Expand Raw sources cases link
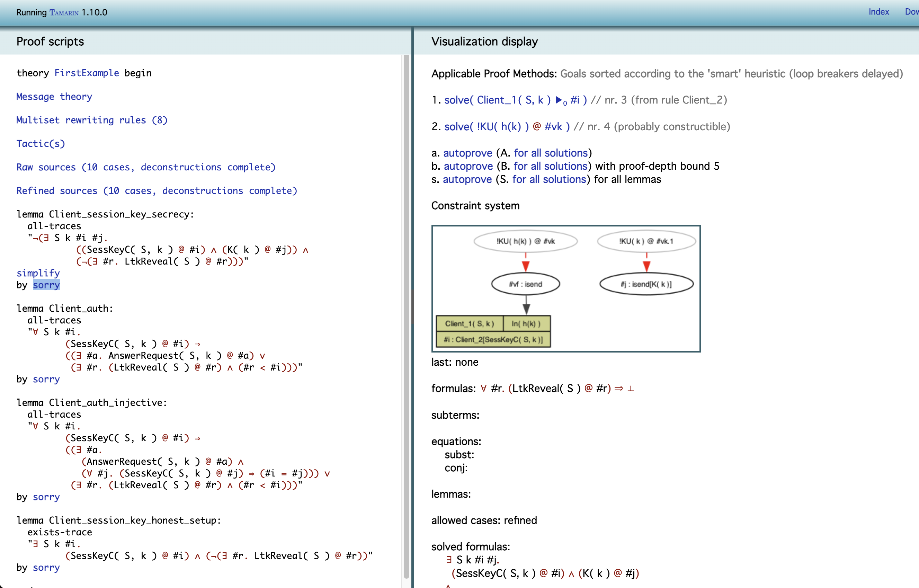This screenshot has width=919, height=588. click(x=145, y=167)
